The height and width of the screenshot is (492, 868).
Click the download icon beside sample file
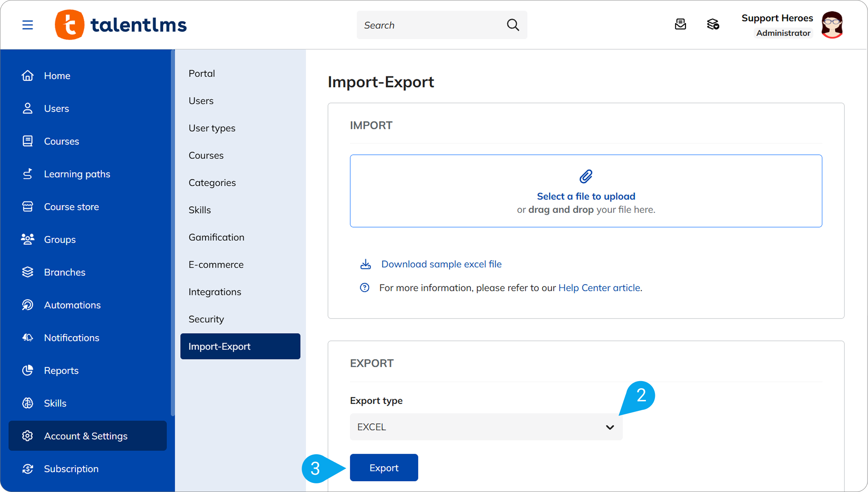pyautogui.click(x=365, y=264)
